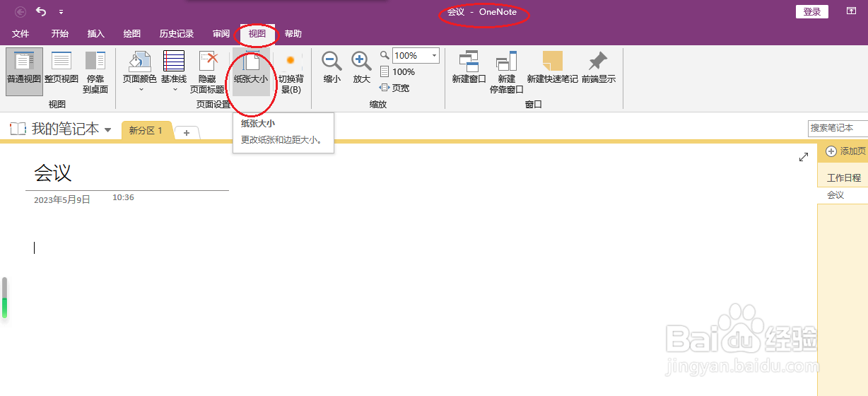Open the zoom percentage dropdown arrow

434,55
